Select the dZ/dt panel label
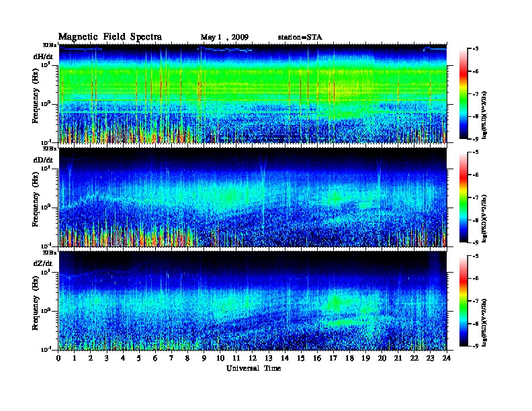Image resolution: width=532 pixels, height=411 pixels. click(43, 263)
